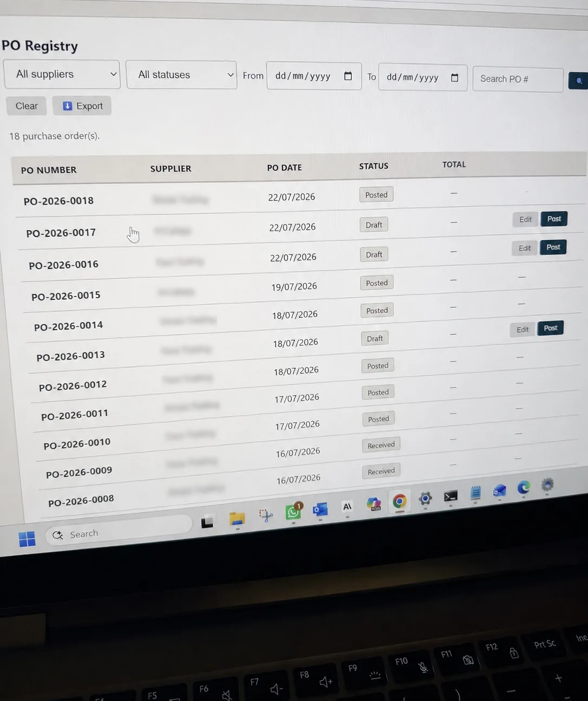The height and width of the screenshot is (701, 588).
Task: Open the Terminal taskbar icon
Action: pyautogui.click(x=450, y=496)
